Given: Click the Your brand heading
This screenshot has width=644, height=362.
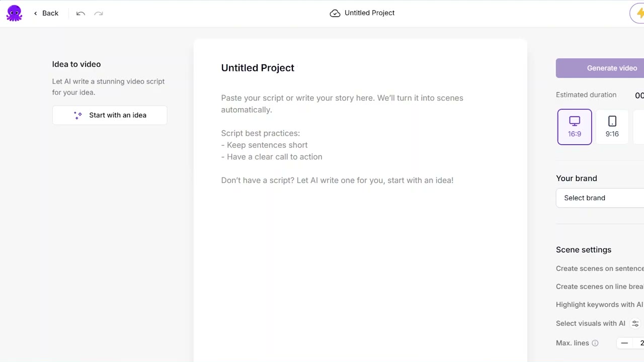Looking at the screenshot, I should 577,178.
